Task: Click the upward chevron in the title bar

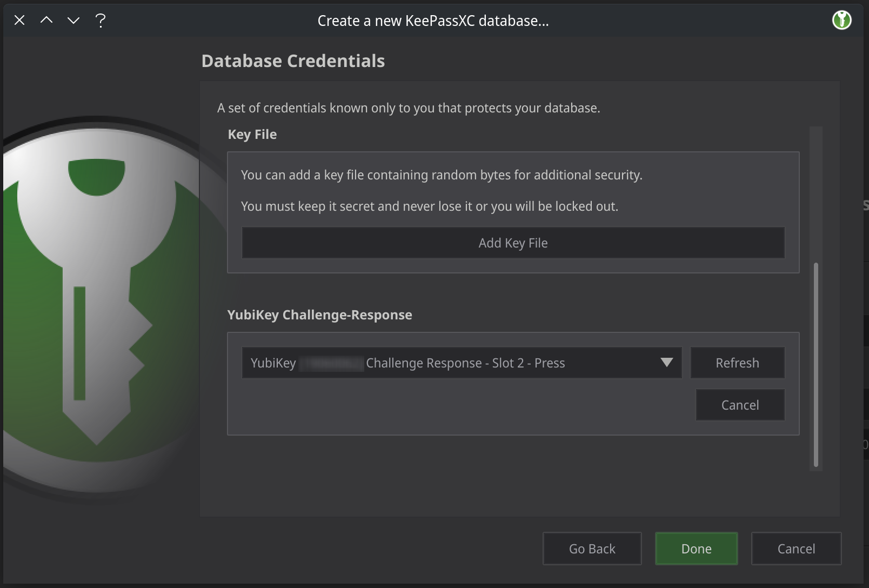Action: tap(46, 20)
